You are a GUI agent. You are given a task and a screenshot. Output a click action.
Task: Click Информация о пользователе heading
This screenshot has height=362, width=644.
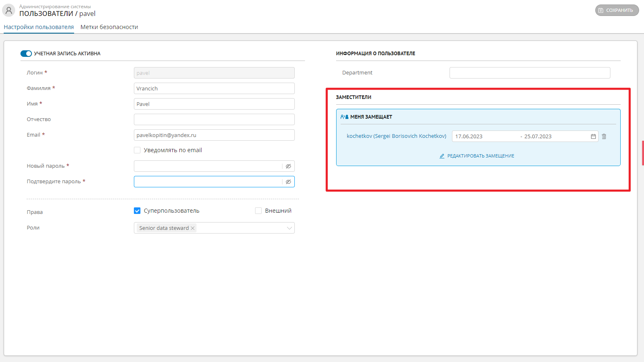[375, 54]
